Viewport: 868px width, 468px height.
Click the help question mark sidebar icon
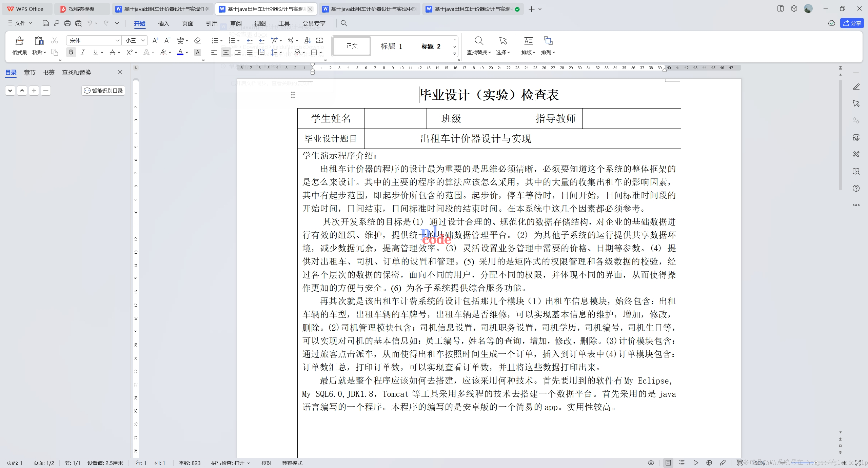[x=856, y=188]
